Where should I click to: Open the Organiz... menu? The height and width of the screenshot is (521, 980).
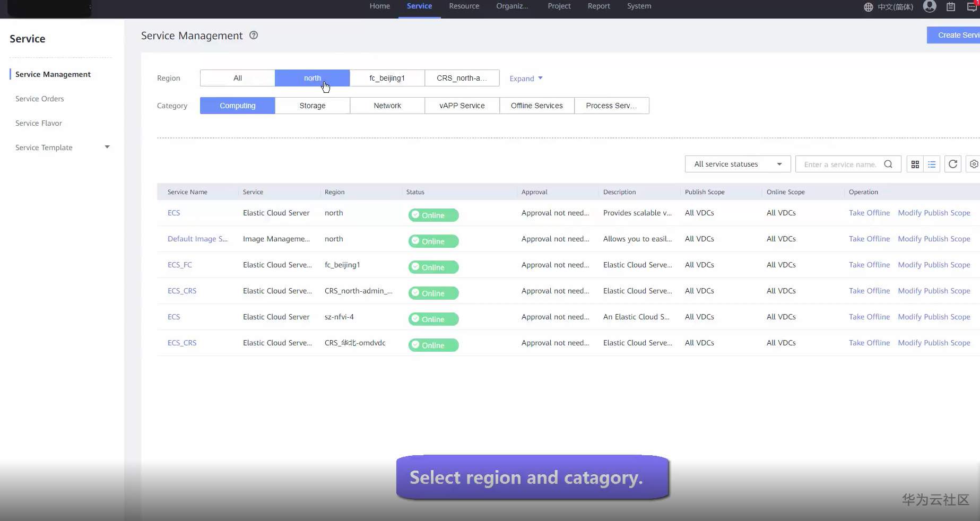pos(512,6)
